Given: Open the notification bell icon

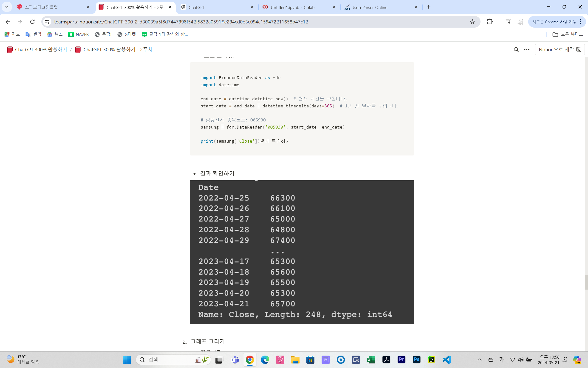Looking at the screenshot, I should [x=565, y=360].
